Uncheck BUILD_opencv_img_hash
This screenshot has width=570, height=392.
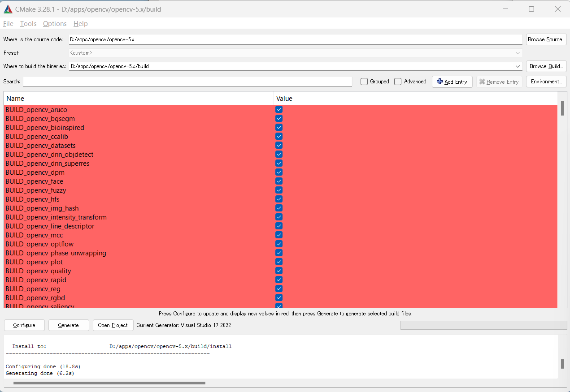tap(279, 208)
